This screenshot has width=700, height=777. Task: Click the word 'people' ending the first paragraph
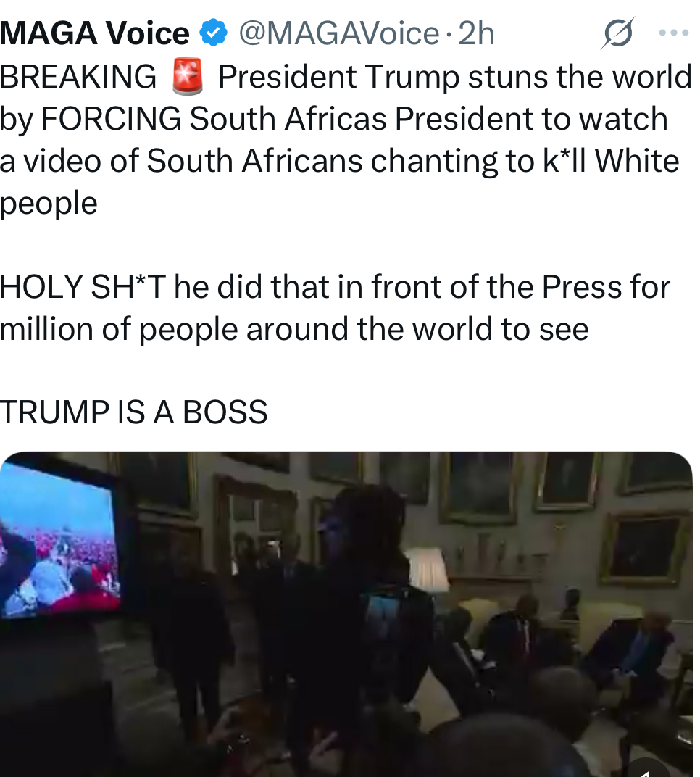49,204
